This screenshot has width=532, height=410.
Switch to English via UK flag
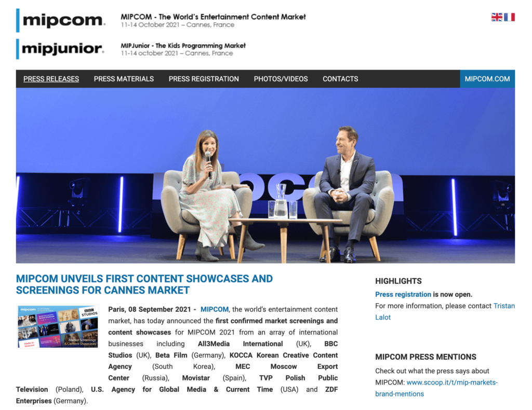497,17
